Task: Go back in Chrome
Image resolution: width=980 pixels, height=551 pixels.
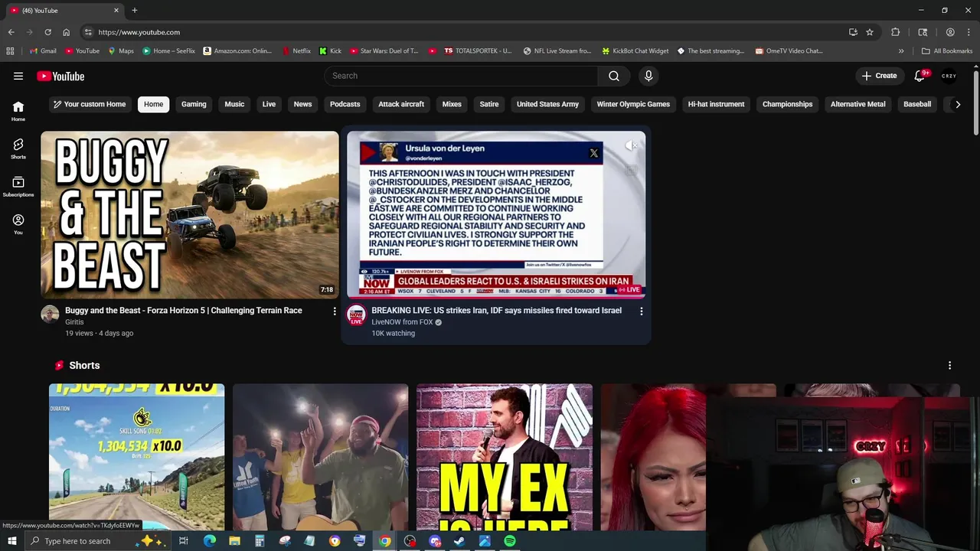Action: coord(11,32)
